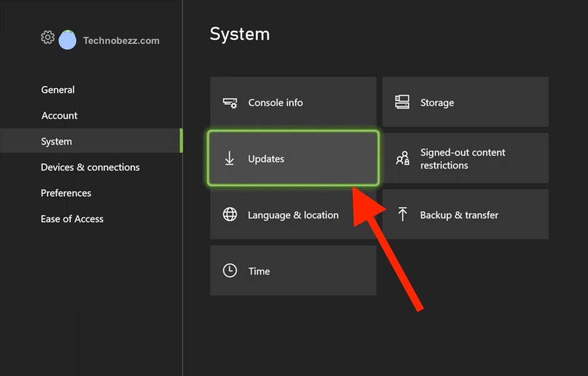This screenshot has width=588, height=376.
Task: Select the profile avatar picture
Action: point(67,39)
